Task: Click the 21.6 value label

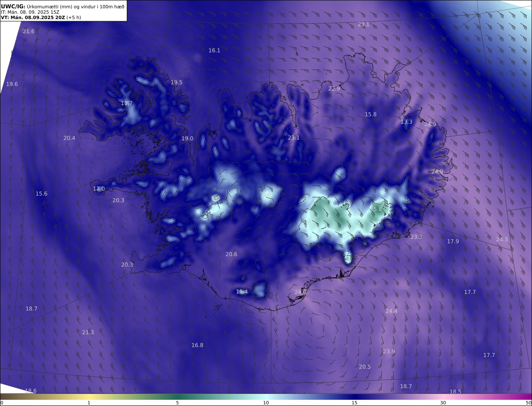Action: [29, 32]
